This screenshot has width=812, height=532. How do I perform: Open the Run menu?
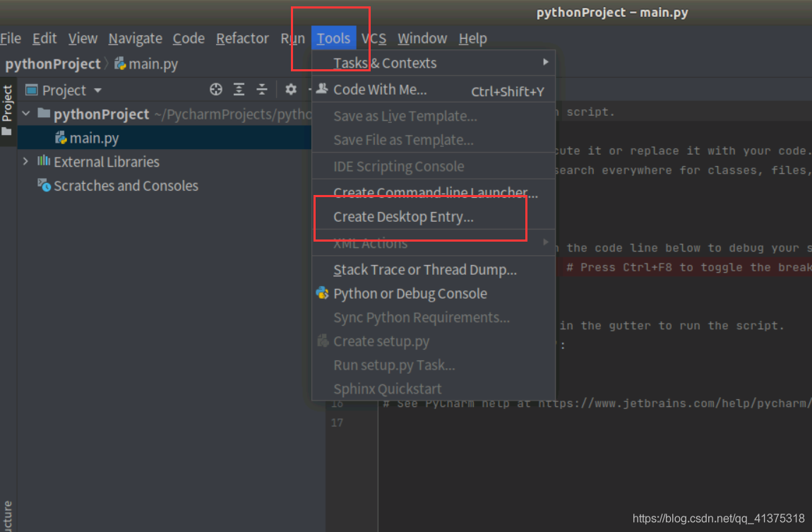coord(292,38)
